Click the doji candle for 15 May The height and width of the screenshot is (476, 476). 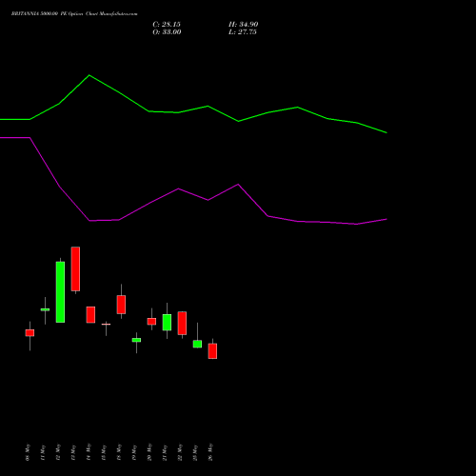[x=106, y=325]
